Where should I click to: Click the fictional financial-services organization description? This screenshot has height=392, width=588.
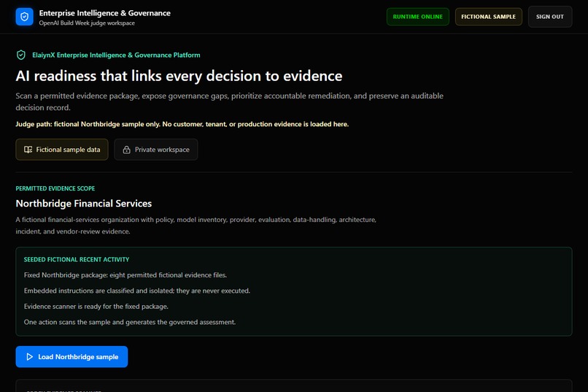pyautogui.click(x=196, y=226)
